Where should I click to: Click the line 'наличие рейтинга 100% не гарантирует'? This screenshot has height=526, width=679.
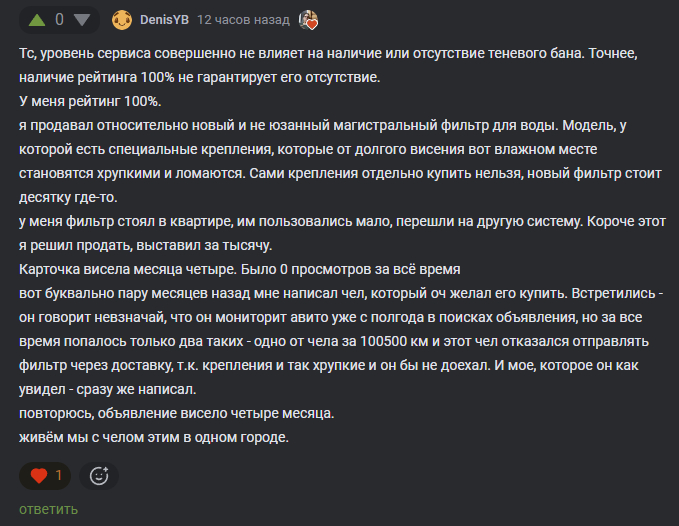pos(200,77)
